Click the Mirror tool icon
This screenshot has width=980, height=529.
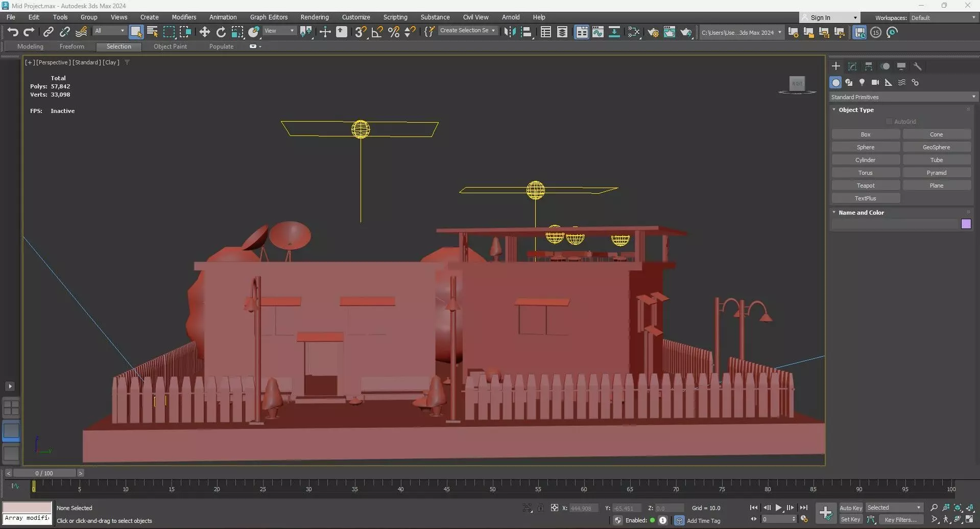tap(510, 32)
